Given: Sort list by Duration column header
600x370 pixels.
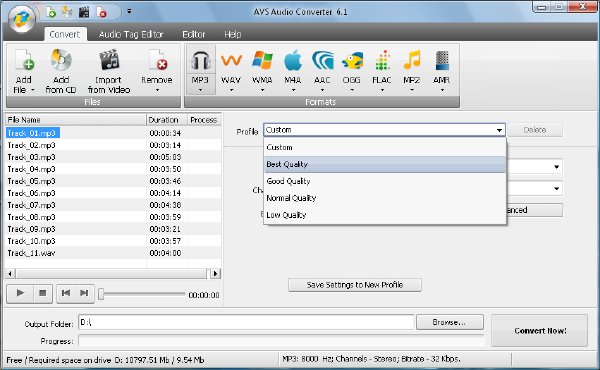Looking at the screenshot, I should coord(167,120).
